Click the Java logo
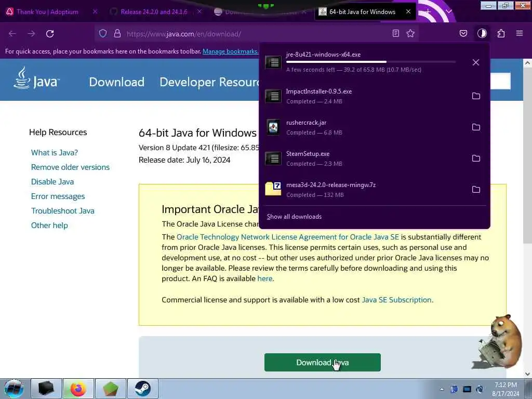 pos(37,78)
